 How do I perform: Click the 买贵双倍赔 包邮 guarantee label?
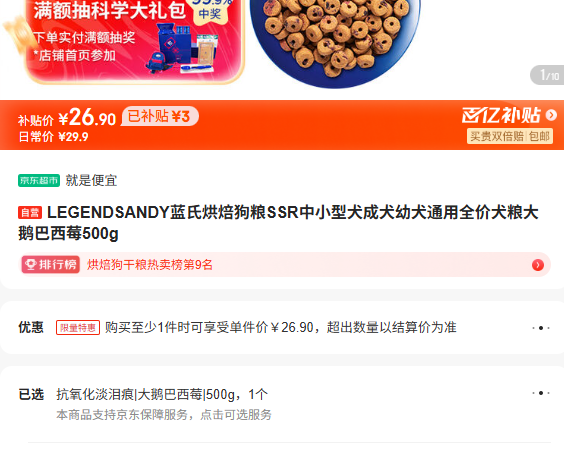tap(510, 136)
